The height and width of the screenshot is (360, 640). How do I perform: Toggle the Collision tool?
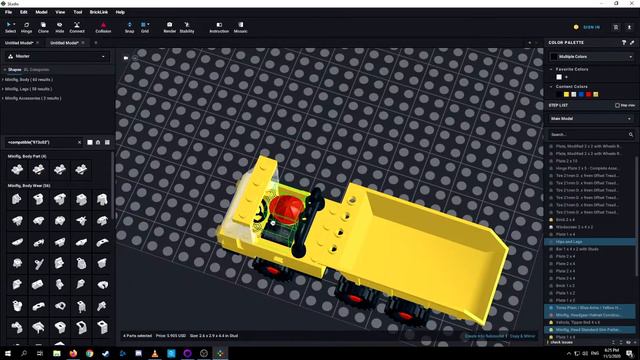point(103,27)
